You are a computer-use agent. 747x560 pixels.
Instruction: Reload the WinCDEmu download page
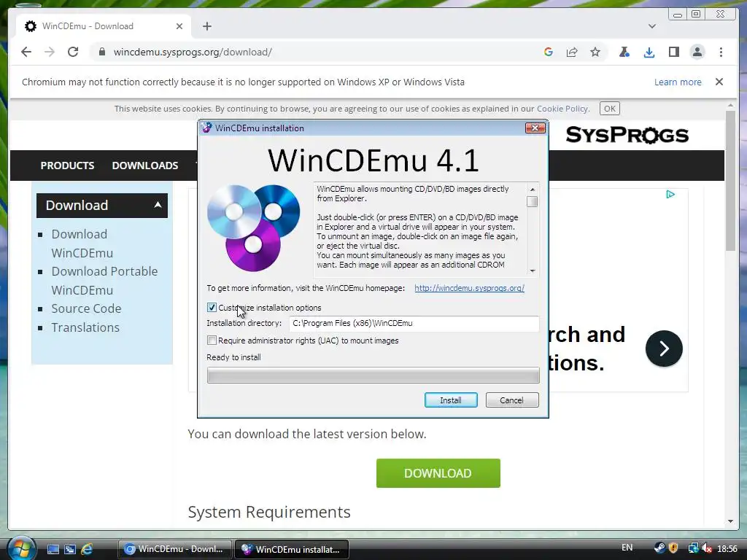click(73, 52)
